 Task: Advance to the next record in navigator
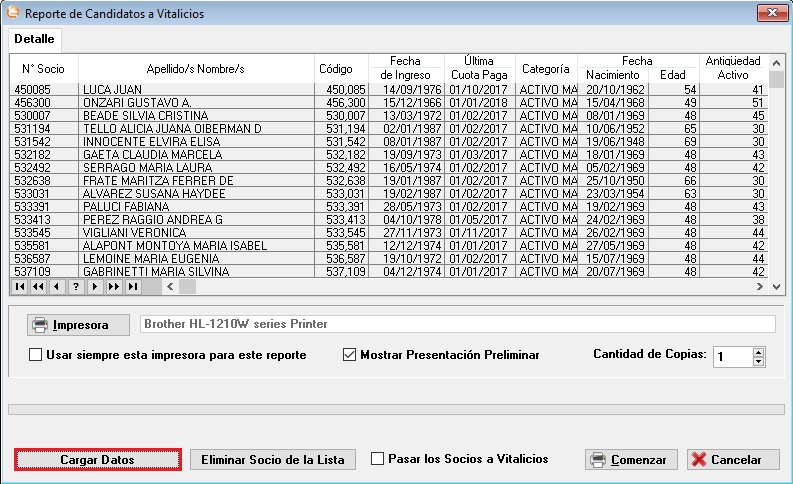(94, 286)
